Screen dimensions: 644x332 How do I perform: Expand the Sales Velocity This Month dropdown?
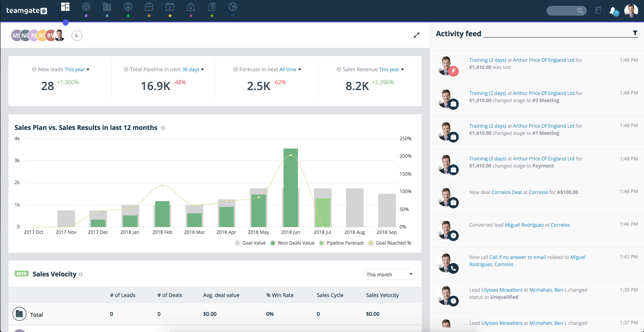coord(389,274)
